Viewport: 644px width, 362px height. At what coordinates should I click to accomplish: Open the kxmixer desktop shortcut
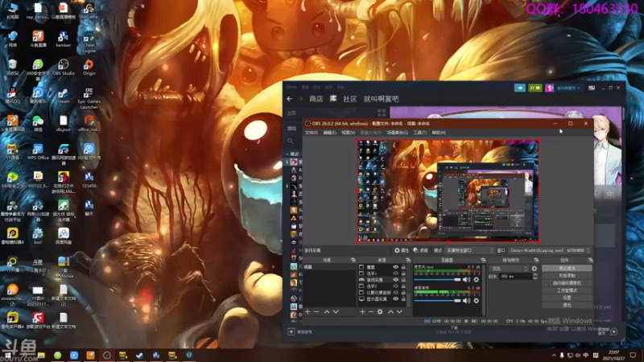[x=64, y=39]
